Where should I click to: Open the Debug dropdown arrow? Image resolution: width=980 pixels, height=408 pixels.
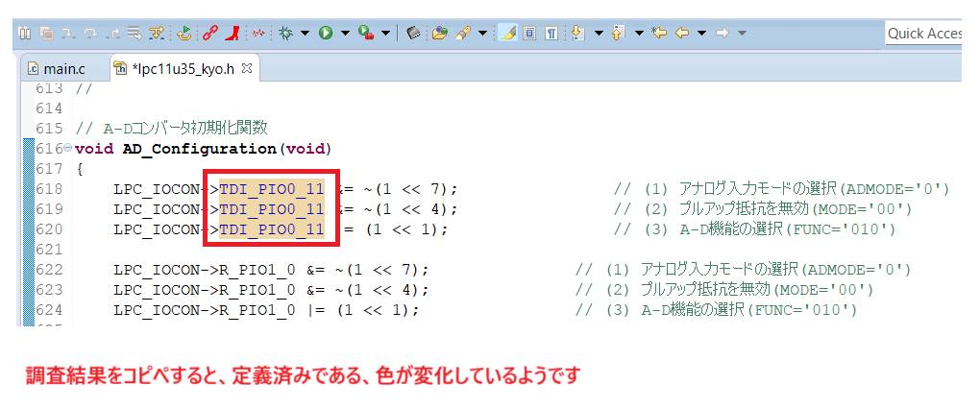(305, 33)
